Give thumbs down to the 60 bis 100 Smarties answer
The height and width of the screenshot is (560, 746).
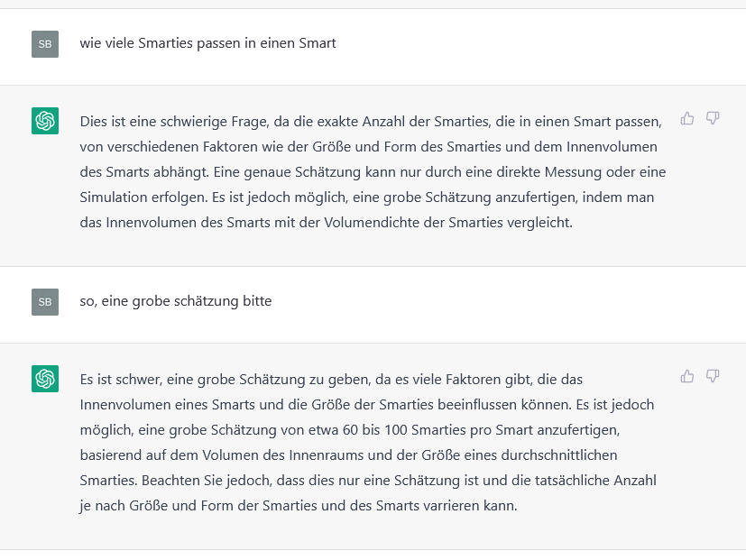713,376
